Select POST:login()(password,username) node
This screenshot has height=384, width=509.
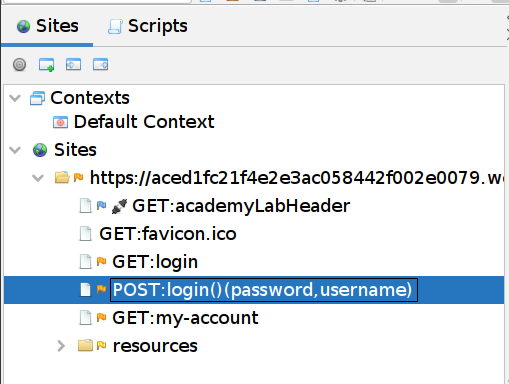tap(263, 290)
